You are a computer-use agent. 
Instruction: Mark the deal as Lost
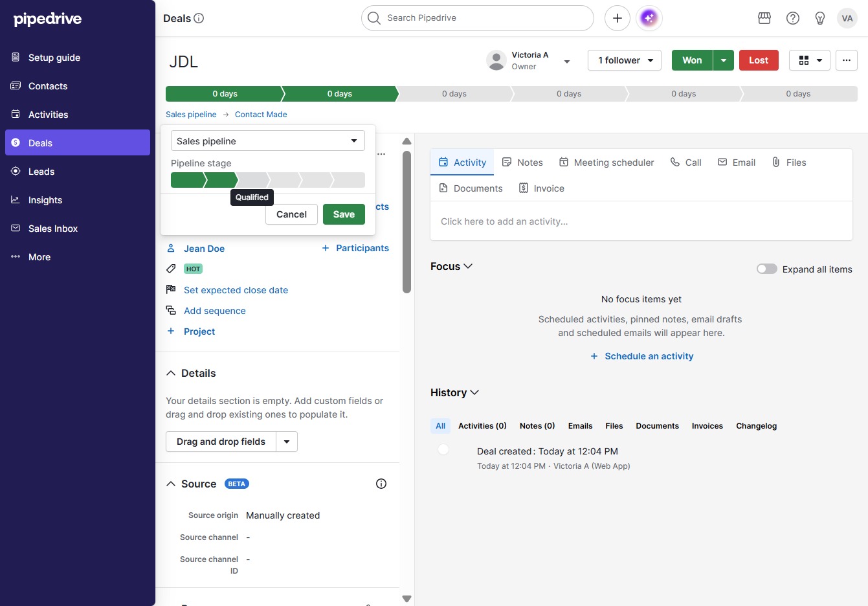[x=759, y=60]
